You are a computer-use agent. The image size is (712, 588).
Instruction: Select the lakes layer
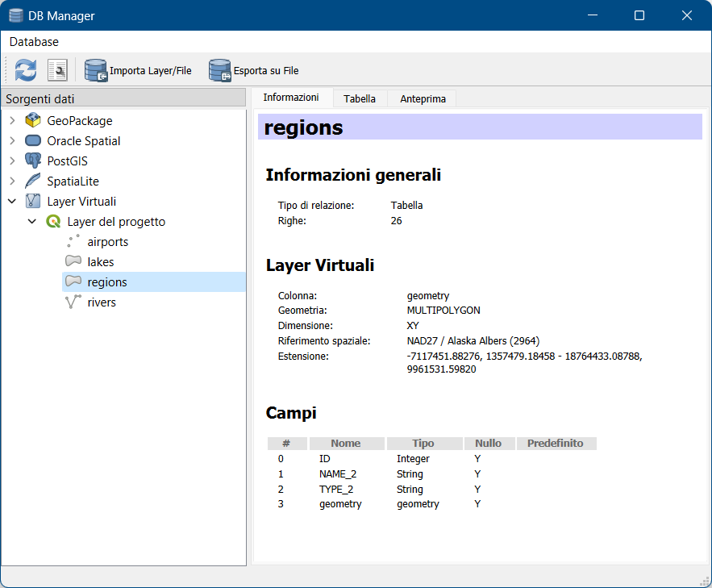tap(100, 262)
